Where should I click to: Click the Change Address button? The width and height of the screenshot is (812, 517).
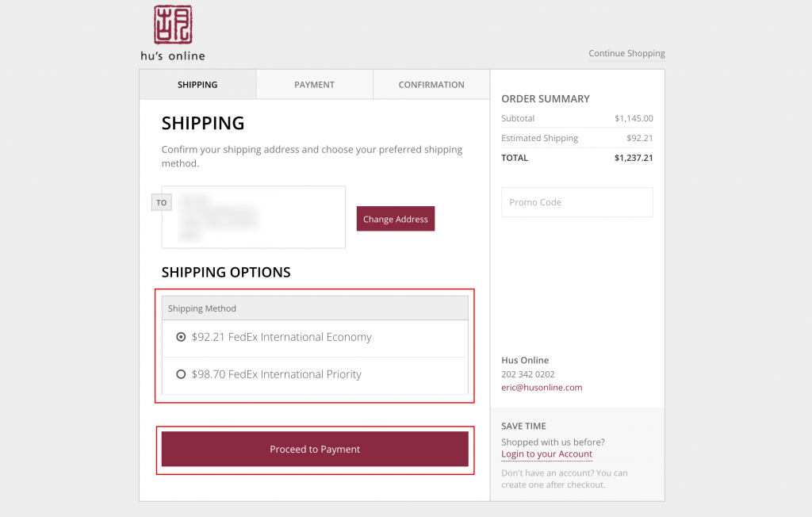click(396, 219)
